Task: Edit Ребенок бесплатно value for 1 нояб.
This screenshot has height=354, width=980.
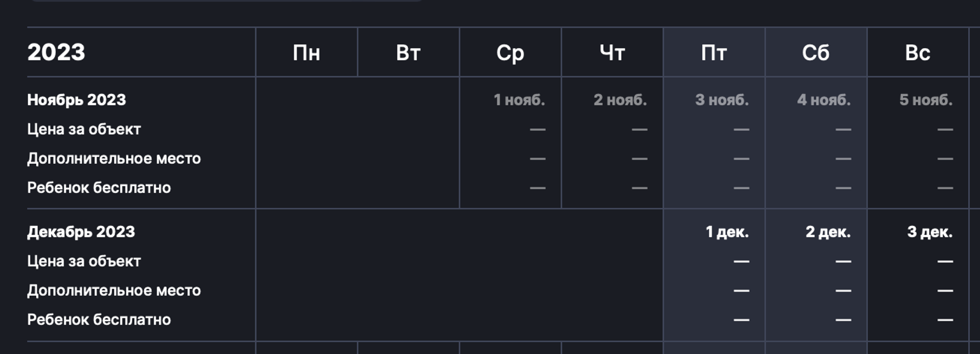Action: click(x=537, y=188)
